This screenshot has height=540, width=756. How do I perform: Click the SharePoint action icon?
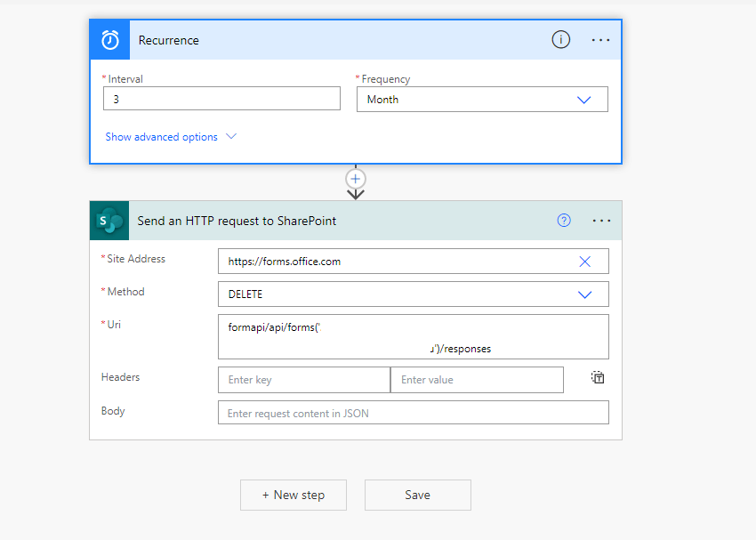pyautogui.click(x=109, y=221)
